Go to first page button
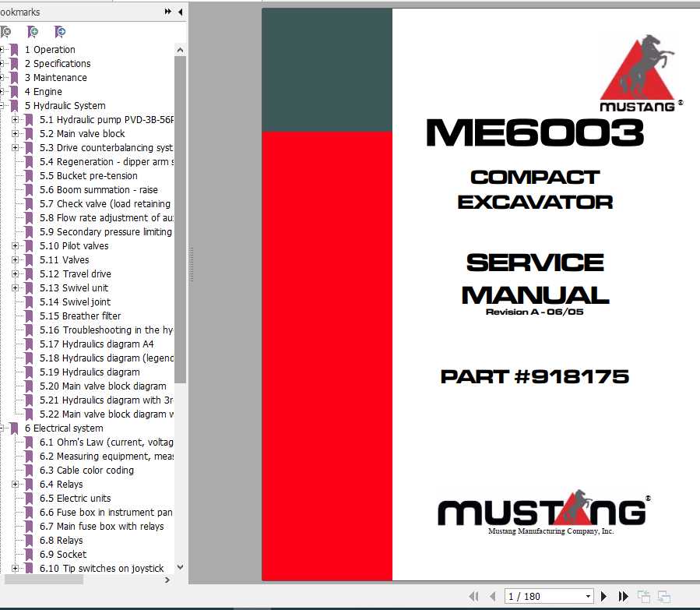The image size is (700, 610). click(x=473, y=596)
